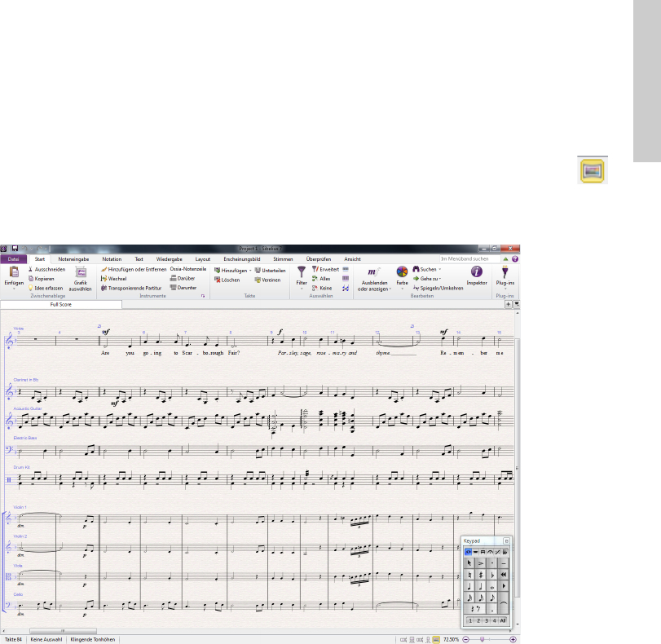Open document tab list dropdown arrow
Viewport: 661px width, 644px height.
(x=517, y=304)
